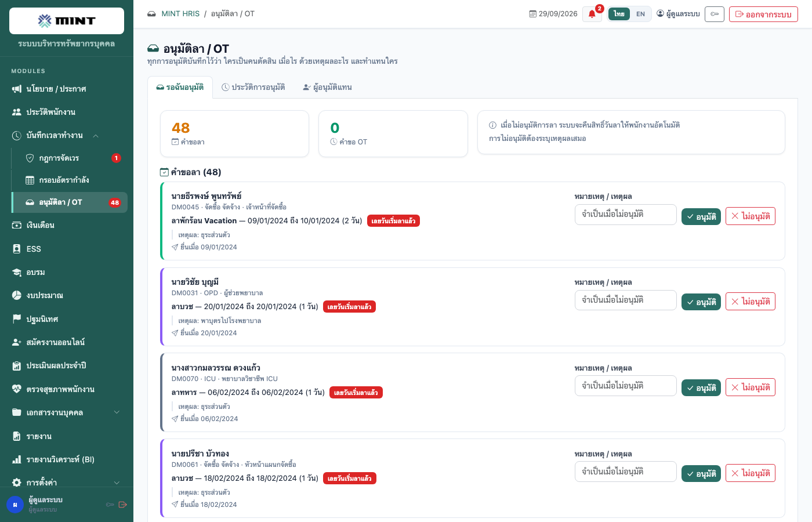812x522 pixels.
Task: Open งบประมาณ budget module
Action: pos(67,295)
